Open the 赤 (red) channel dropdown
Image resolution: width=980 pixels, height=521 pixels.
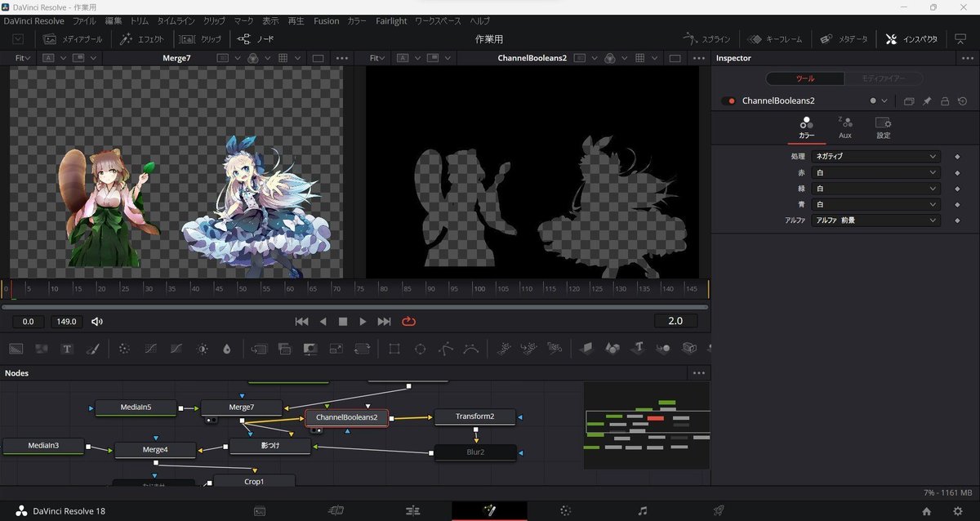click(876, 172)
